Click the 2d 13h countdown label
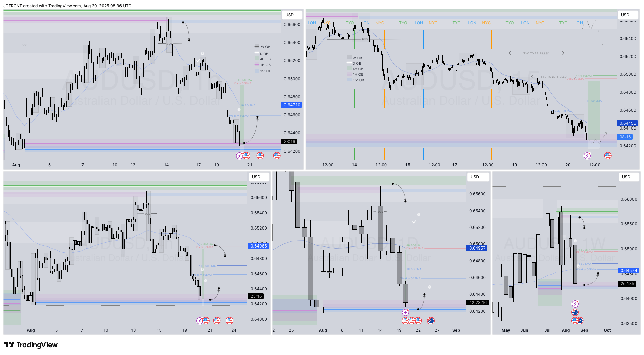The image size is (644, 355). (x=627, y=284)
